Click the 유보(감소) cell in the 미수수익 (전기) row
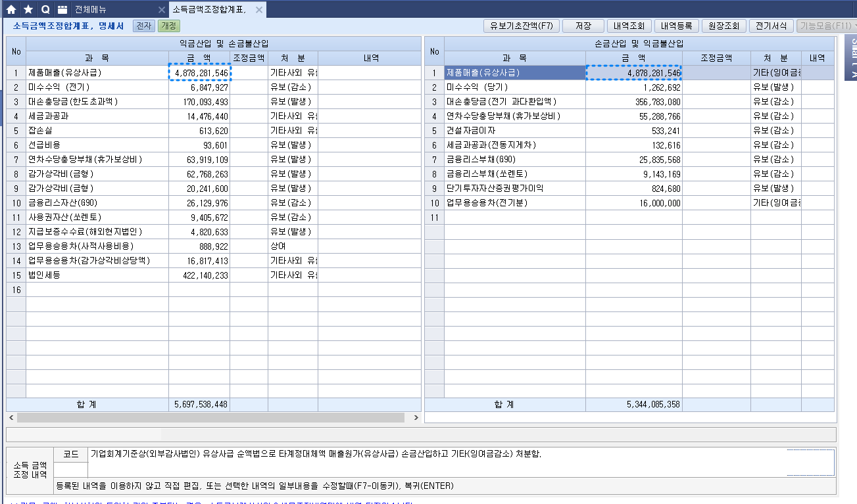 click(293, 87)
